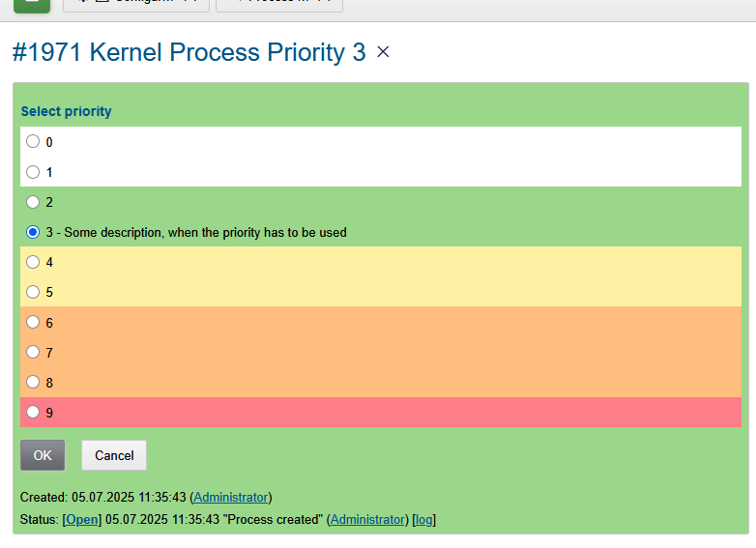
Task: Open Administrator link on Created line
Action: tap(231, 497)
